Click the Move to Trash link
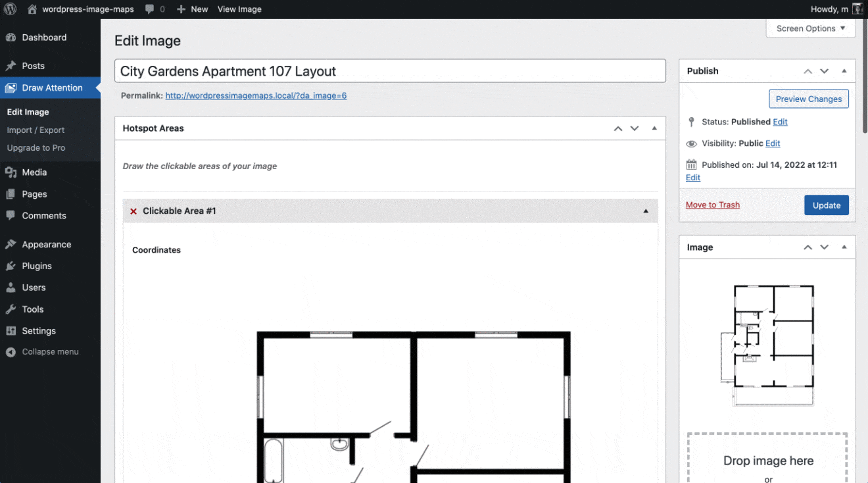868x483 pixels. 712,205
